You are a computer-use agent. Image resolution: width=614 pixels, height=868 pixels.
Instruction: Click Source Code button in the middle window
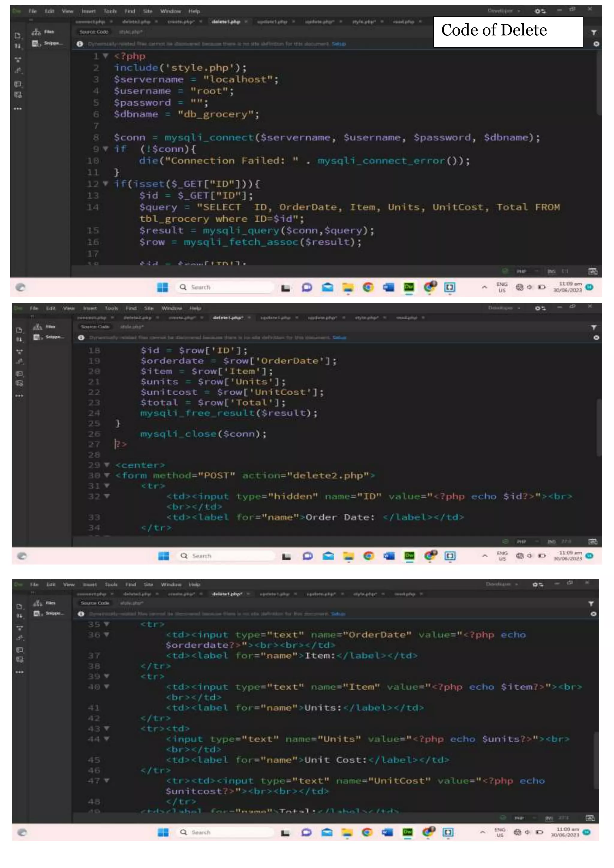point(95,327)
